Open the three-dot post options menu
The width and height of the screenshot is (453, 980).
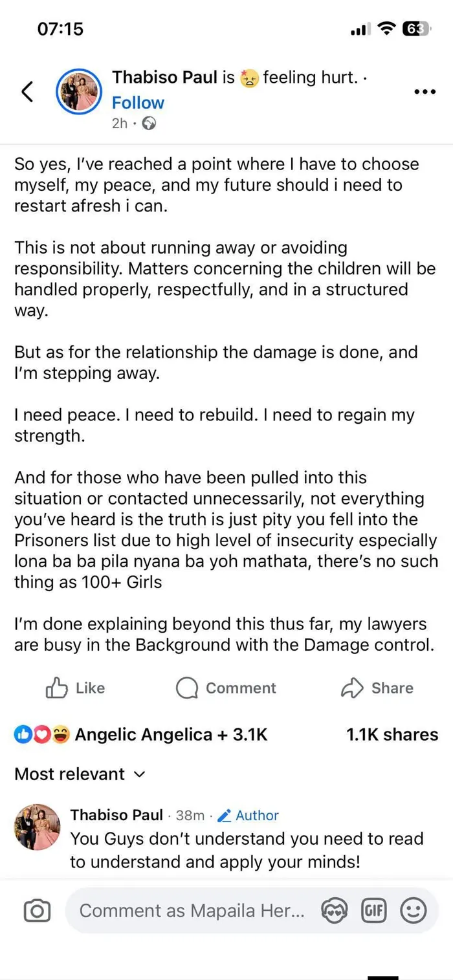[424, 92]
